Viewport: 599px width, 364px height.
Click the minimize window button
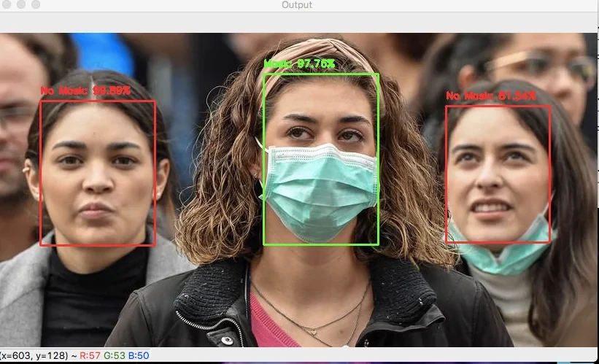pyautogui.click(x=20, y=5)
